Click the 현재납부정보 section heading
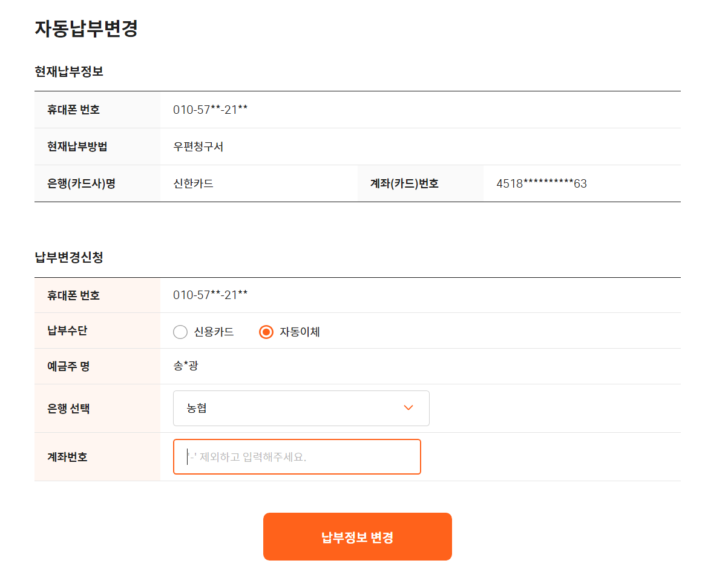Image resolution: width=728 pixels, height=569 pixels. 69,71
